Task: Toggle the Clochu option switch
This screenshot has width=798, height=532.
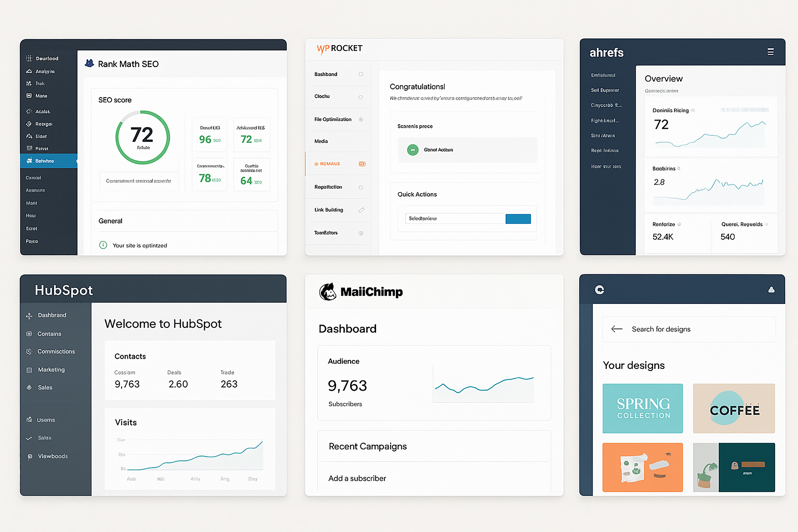Action: 361,97
